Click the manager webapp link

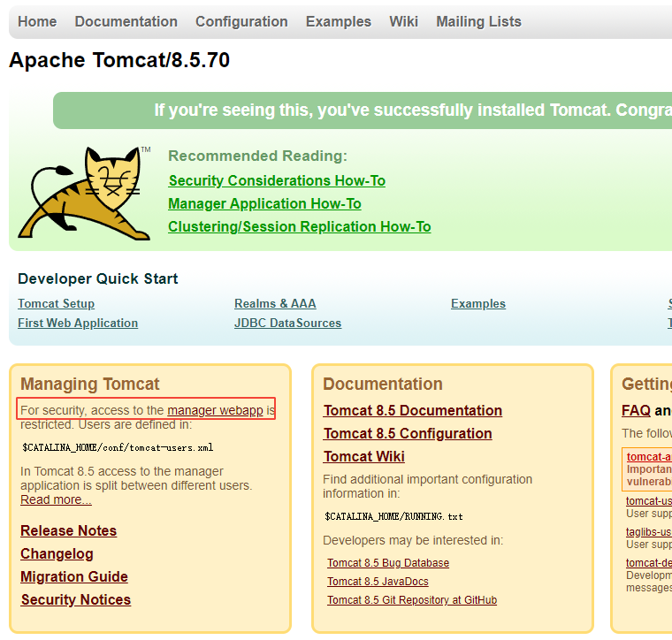215,410
